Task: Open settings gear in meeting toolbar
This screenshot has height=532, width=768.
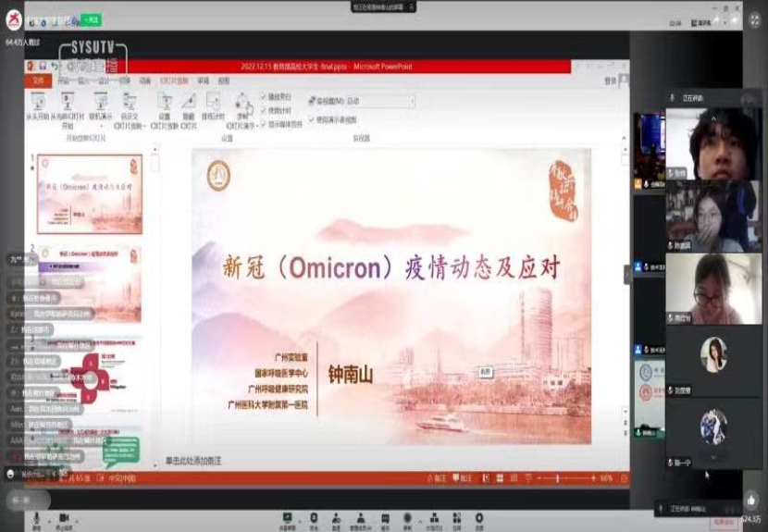Action: 479,518
